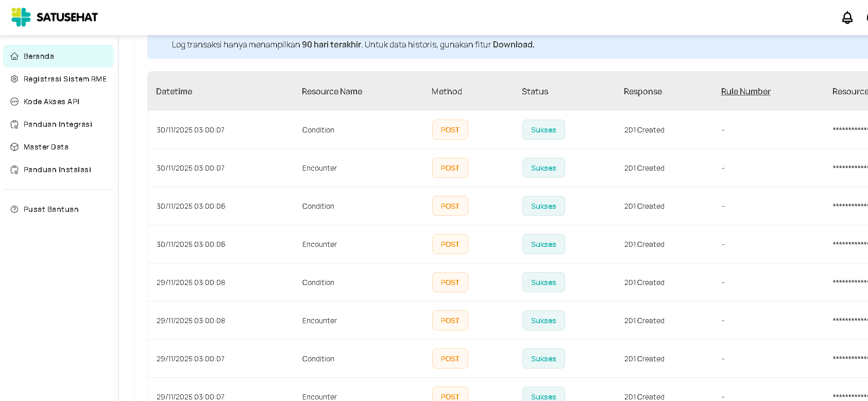Select datetime of Encounter row 29/11/2025 03:00:08
This screenshot has height=401, width=868.
pos(191,321)
